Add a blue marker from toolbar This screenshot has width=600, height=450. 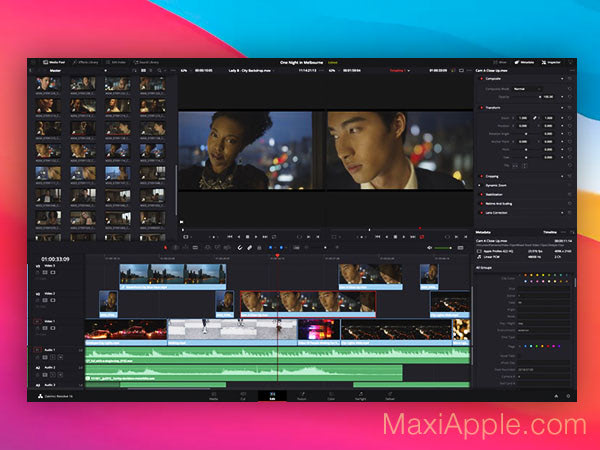pos(281,248)
